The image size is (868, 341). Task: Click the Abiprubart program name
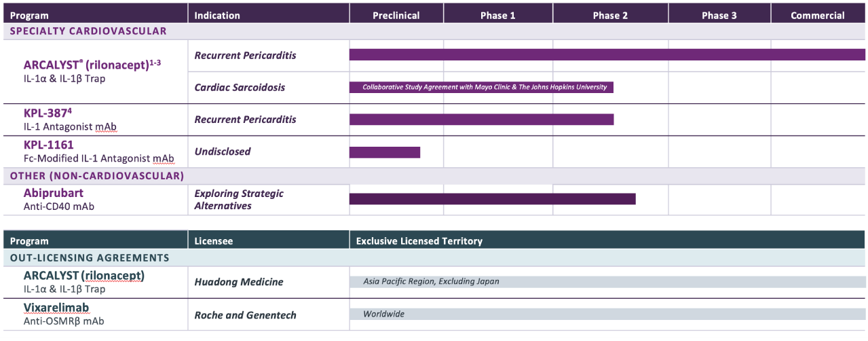click(53, 193)
